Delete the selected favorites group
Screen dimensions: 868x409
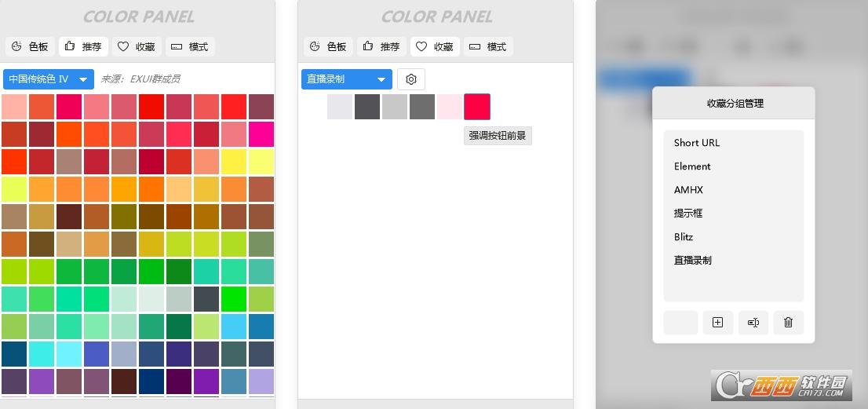[x=788, y=323]
